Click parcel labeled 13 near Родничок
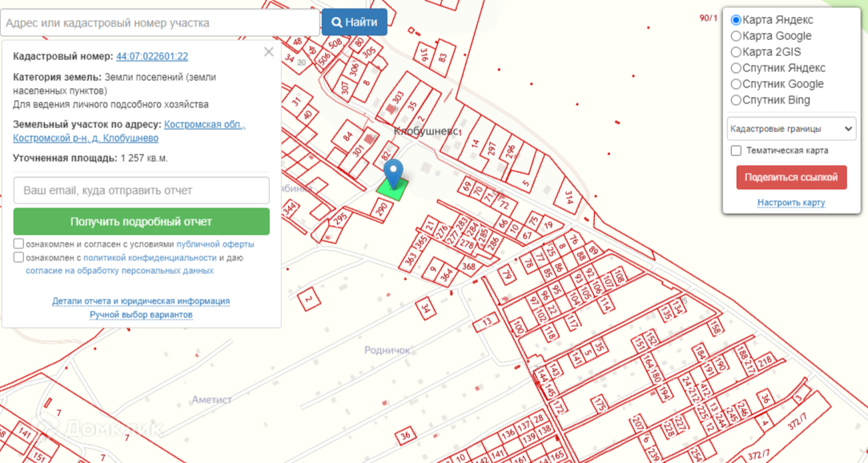Image resolution: width=868 pixels, height=463 pixels. click(487, 322)
